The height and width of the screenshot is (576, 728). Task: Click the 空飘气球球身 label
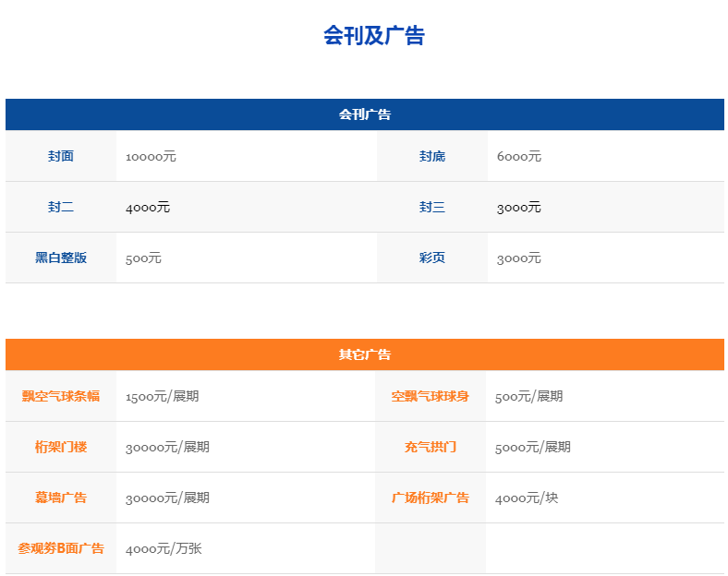click(430, 396)
